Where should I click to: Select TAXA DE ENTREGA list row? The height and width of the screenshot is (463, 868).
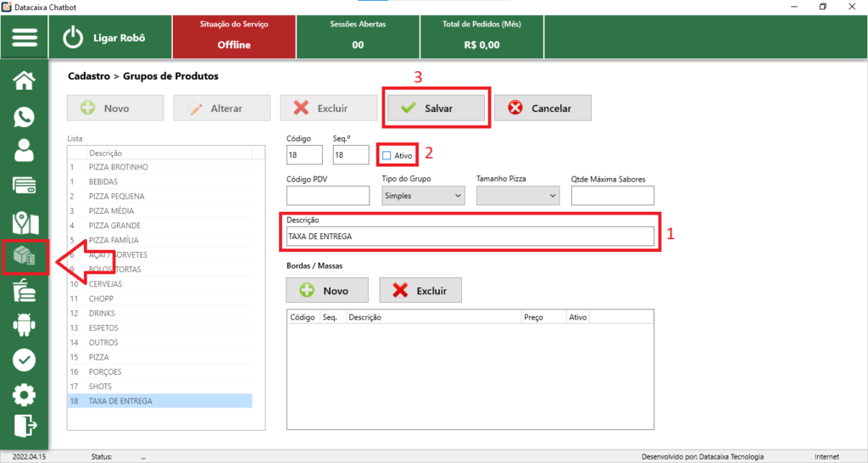[x=120, y=401]
